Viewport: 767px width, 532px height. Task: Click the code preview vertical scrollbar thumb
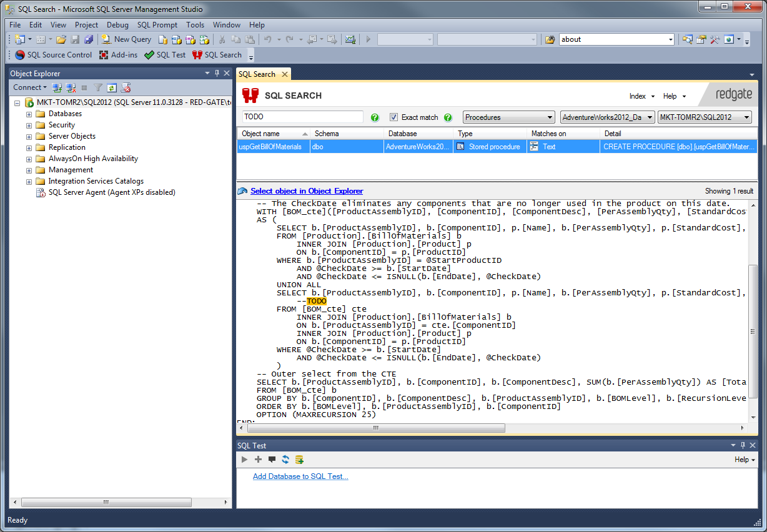pyautogui.click(x=753, y=332)
